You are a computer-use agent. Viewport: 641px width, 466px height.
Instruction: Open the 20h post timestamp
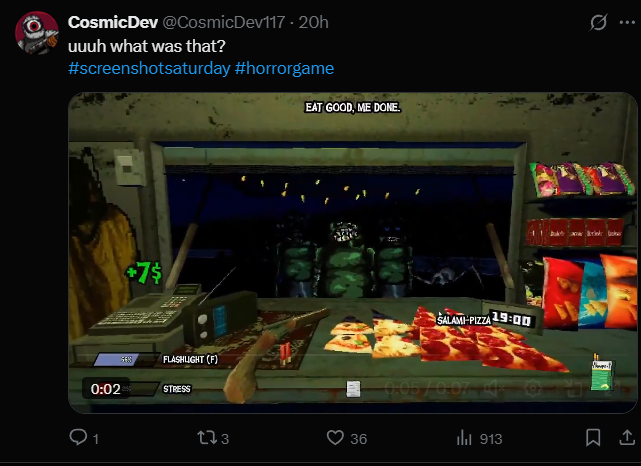[313, 22]
